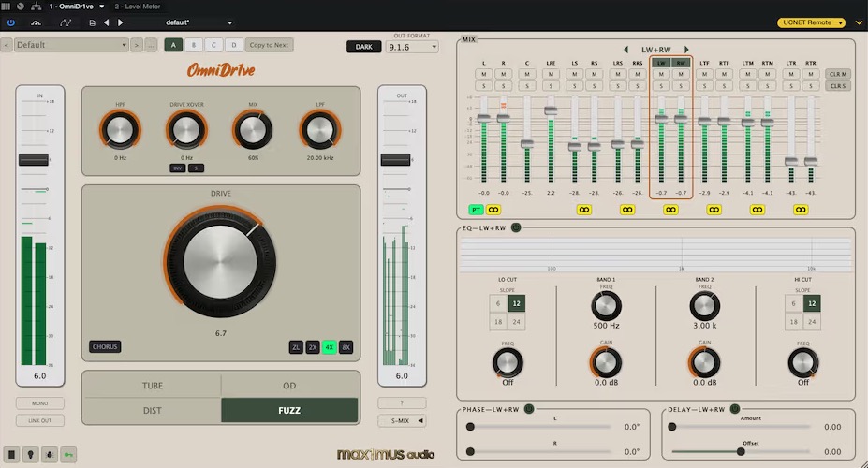Image resolution: width=868 pixels, height=468 pixels.
Task: Switch to preset slot B
Action: (x=193, y=45)
